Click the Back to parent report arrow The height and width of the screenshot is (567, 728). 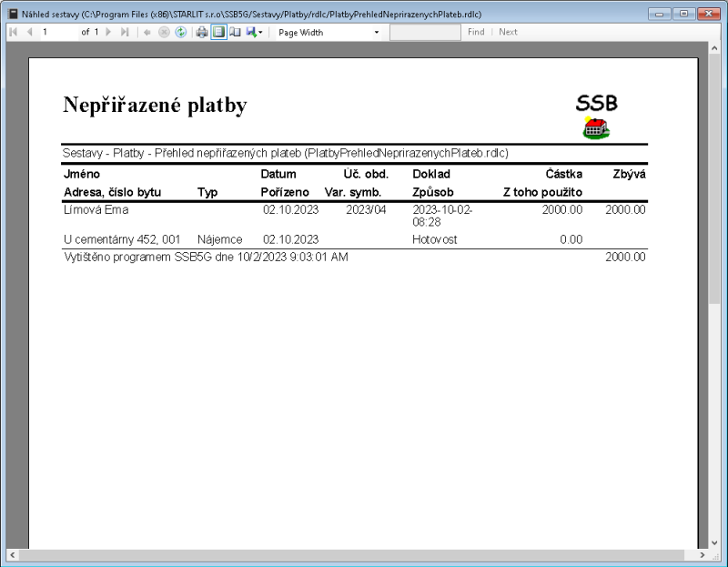146,32
